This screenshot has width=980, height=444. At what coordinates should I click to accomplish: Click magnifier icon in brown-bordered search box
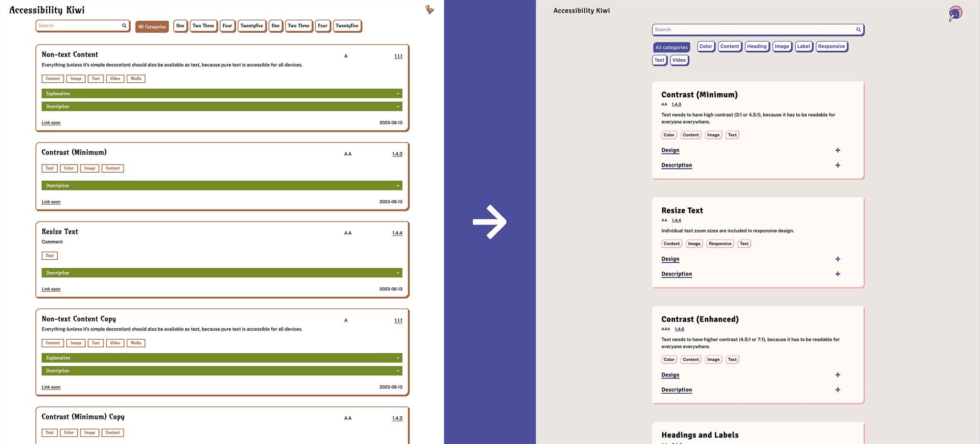[124, 26]
